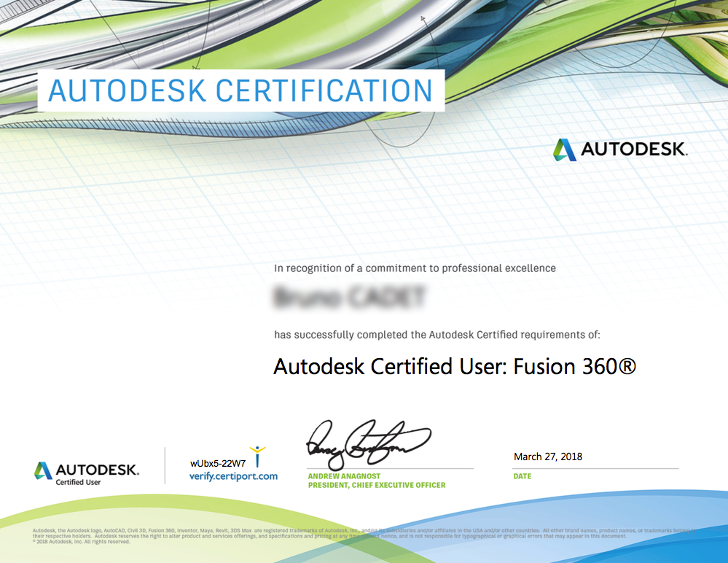Click the date March 27, 2018
The width and height of the screenshot is (728, 563).
(x=548, y=457)
